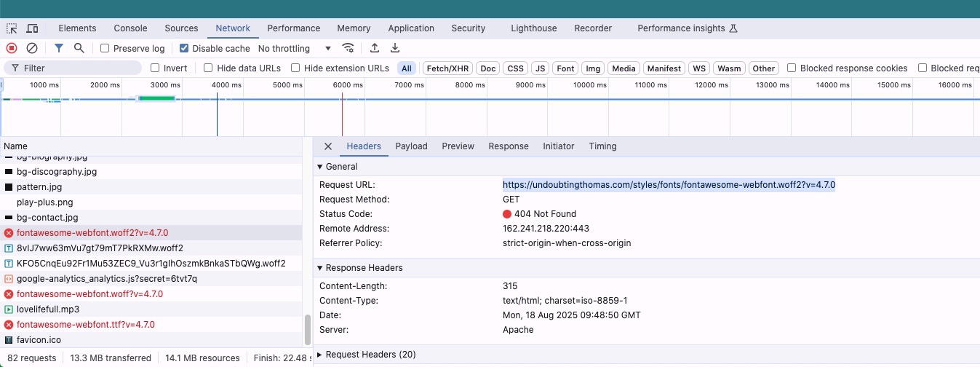
Task: Enable the Preserve log checkbox
Action: pos(105,49)
